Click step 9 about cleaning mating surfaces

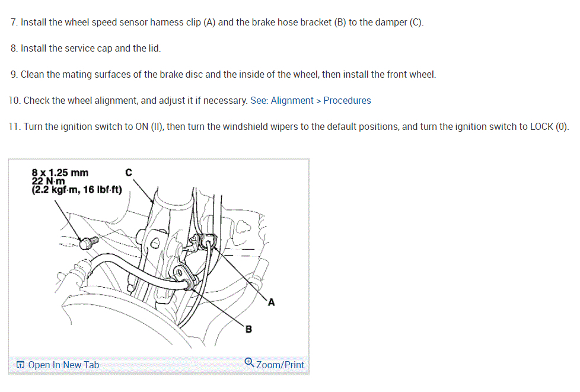pyautogui.click(x=223, y=75)
